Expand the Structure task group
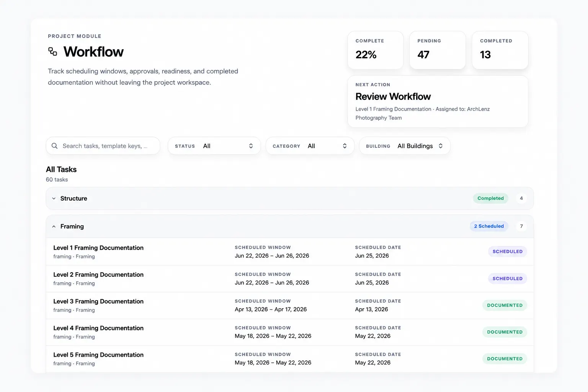Viewport: 588px width, 392px height. click(290, 198)
